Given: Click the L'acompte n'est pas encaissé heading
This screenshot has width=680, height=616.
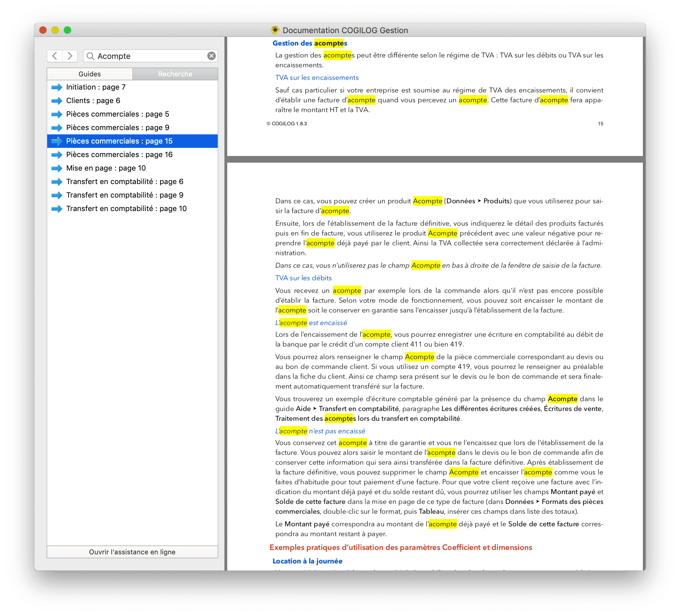Looking at the screenshot, I should coord(320,431).
